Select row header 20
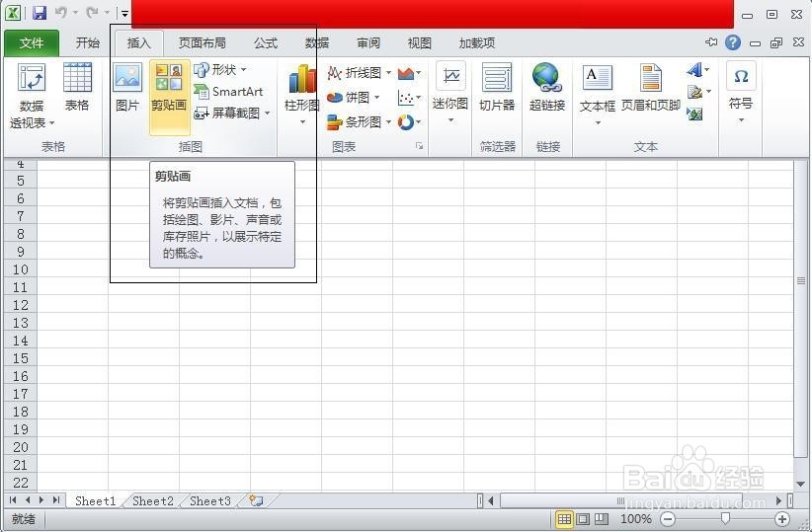 pos(20,447)
